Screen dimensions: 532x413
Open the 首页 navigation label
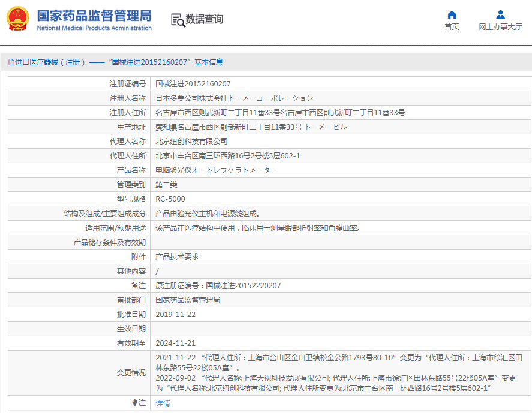pyautogui.click(x=452, y=27)
